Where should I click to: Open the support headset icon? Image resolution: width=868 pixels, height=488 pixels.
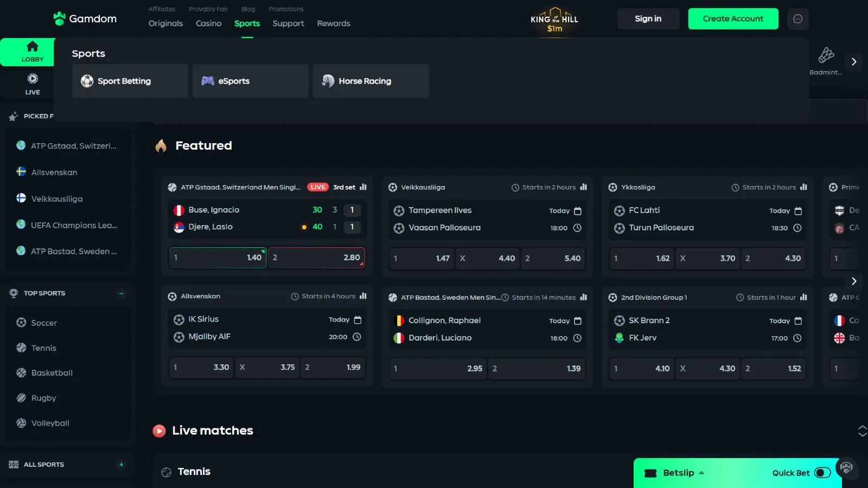click(846, 467)
